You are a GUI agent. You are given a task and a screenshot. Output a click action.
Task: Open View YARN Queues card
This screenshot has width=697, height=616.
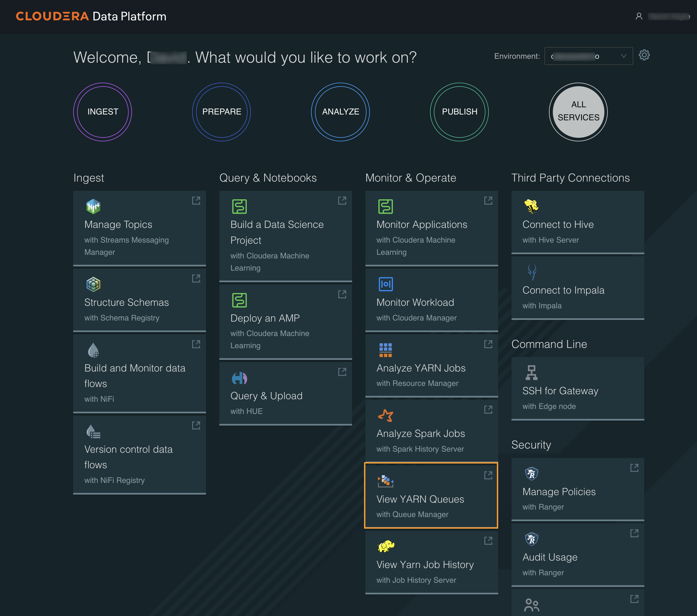[x=431, y=496]
